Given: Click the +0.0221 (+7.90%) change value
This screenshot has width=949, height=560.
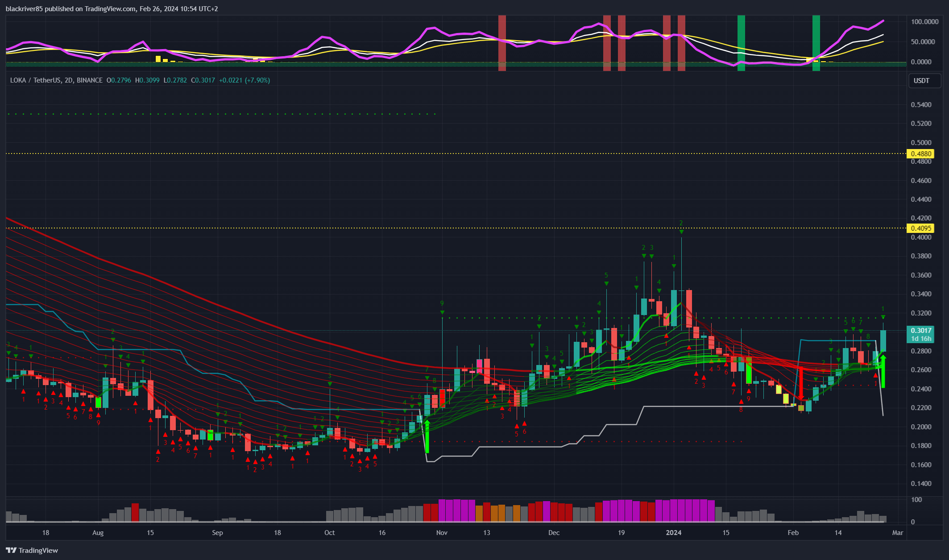Looking at the screenshot, I should click(245, 80).
